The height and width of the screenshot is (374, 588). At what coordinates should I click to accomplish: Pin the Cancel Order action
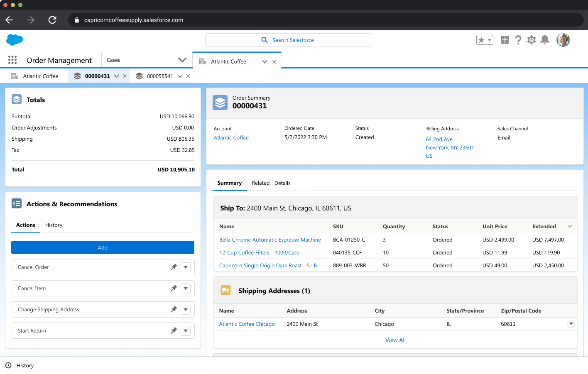(174, 267)
